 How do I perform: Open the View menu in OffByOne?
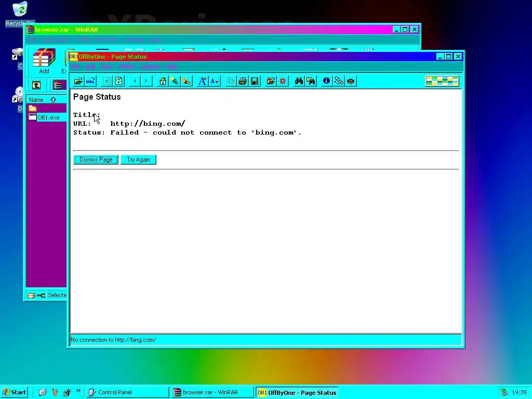point(107,67)
